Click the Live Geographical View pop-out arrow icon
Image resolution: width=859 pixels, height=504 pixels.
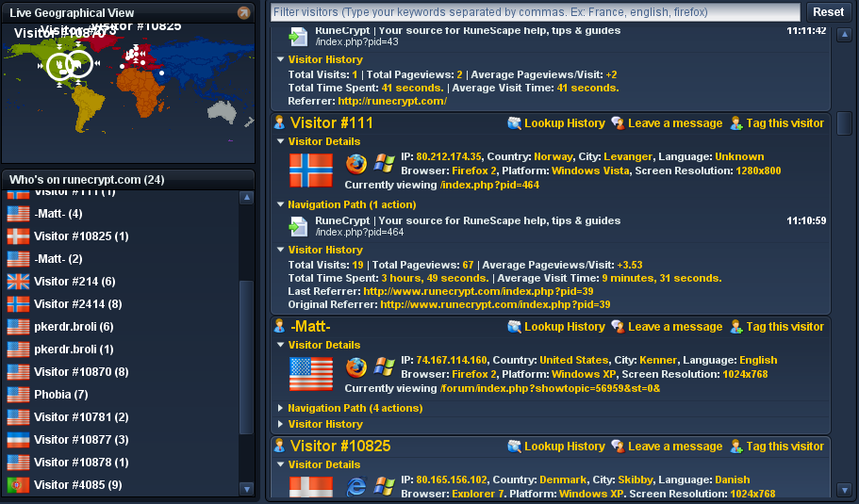pyautogui.click(x=244, y=12)
